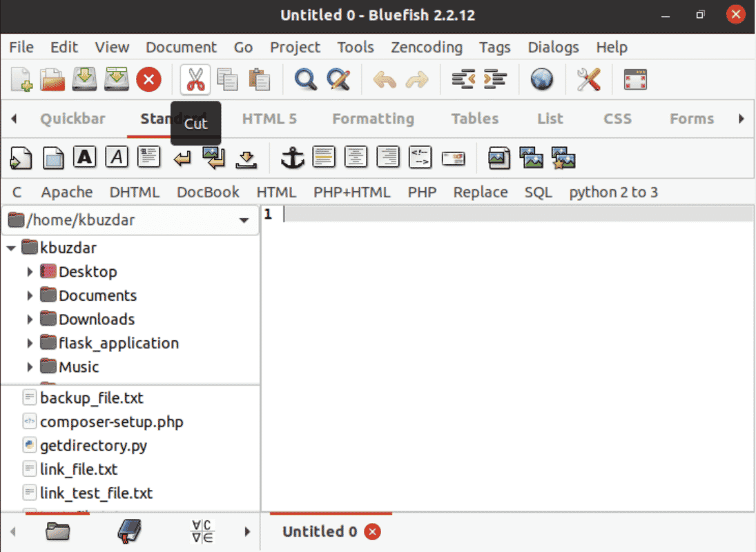
Task: Switch to the HTML 5 tab
Action: [x=269, y=119]
